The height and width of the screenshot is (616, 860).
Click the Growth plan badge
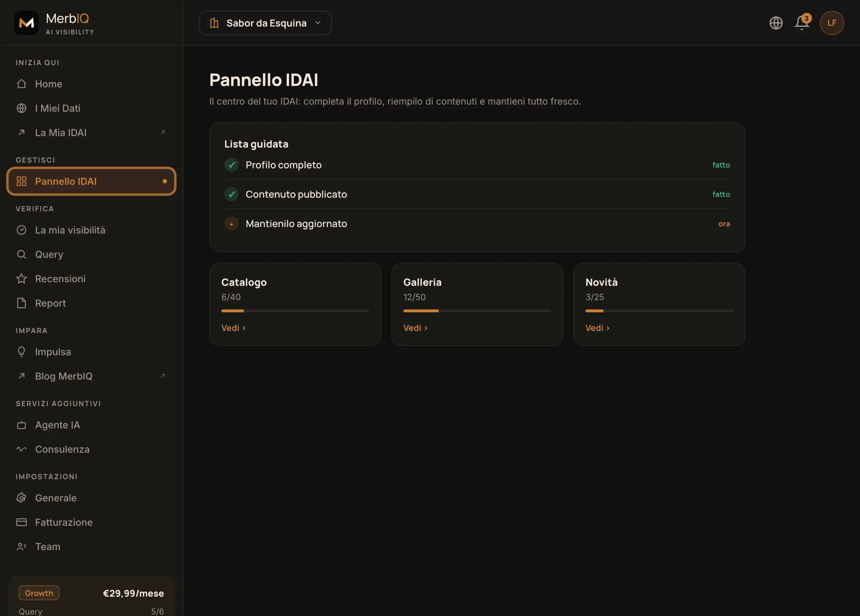point(39,593)
